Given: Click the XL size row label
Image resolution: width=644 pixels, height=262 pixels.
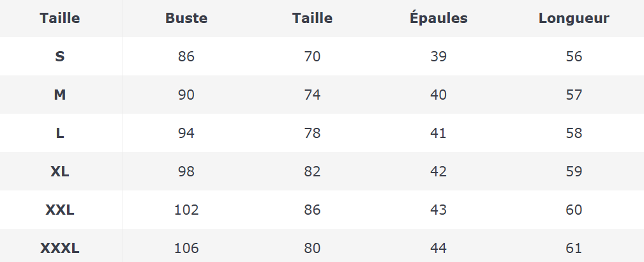Looking at the screenshot, I should (x=60, y=171).
